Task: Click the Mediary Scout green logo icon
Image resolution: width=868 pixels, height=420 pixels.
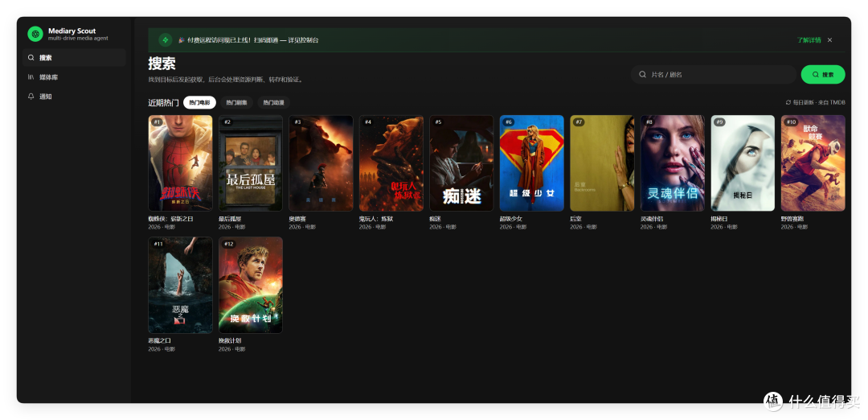Action: (35, 34)
